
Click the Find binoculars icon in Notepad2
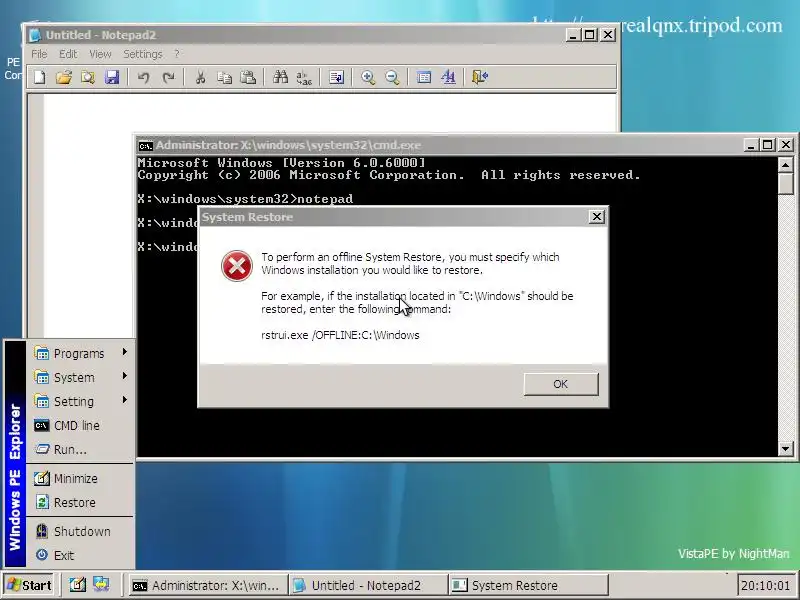(280, 77)
